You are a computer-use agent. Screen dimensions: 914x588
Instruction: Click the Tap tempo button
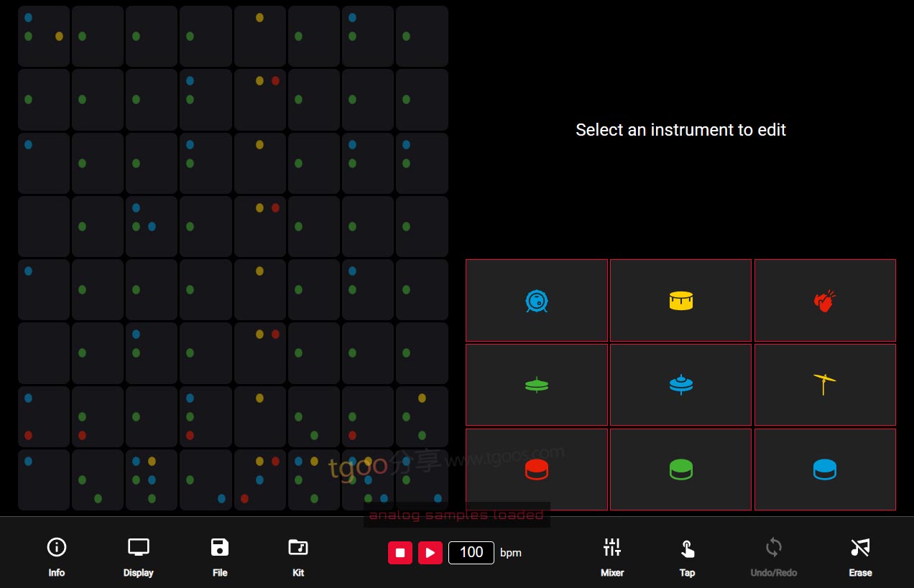[x=687, y=556]
